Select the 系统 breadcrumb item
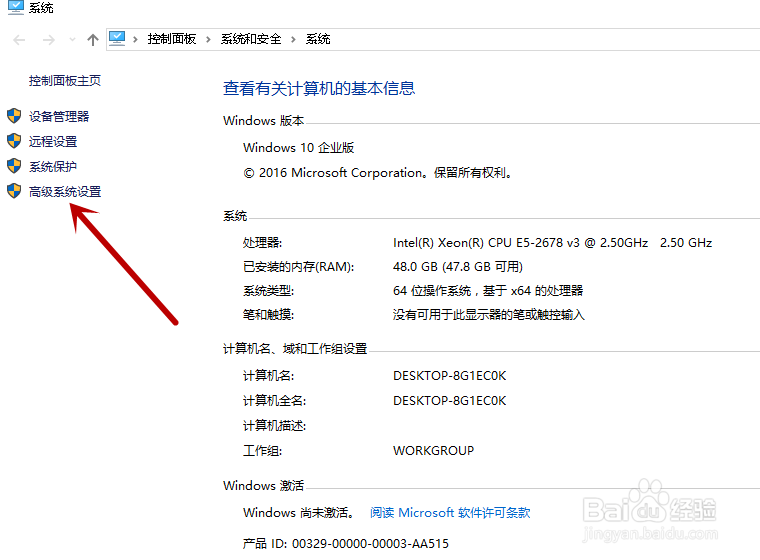This screenshot has width=760, height=560. coord(318,39)
